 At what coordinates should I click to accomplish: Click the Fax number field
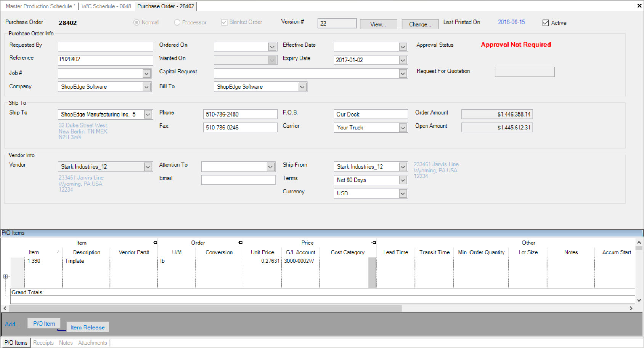(x=240, y=128)
